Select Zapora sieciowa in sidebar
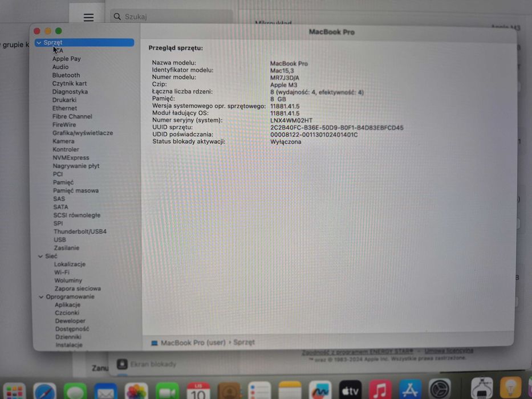This screenshot has height=399, width=532. point(78,289)
